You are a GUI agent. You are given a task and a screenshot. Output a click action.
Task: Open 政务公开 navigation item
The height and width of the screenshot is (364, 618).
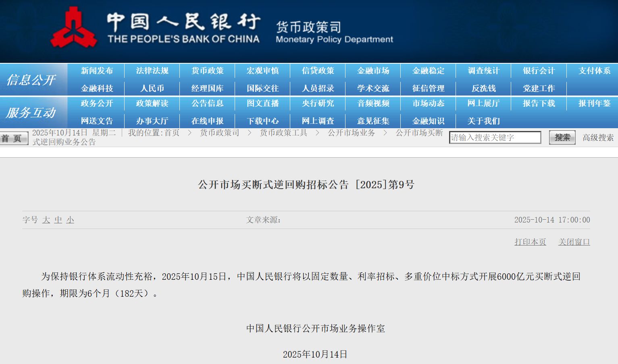point(97,104)
